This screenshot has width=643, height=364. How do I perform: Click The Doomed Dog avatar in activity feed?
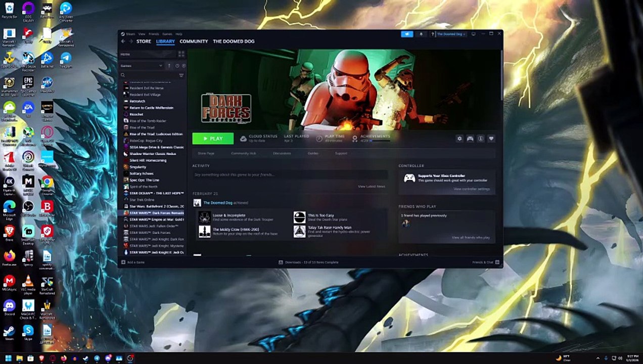click(197, 203)
